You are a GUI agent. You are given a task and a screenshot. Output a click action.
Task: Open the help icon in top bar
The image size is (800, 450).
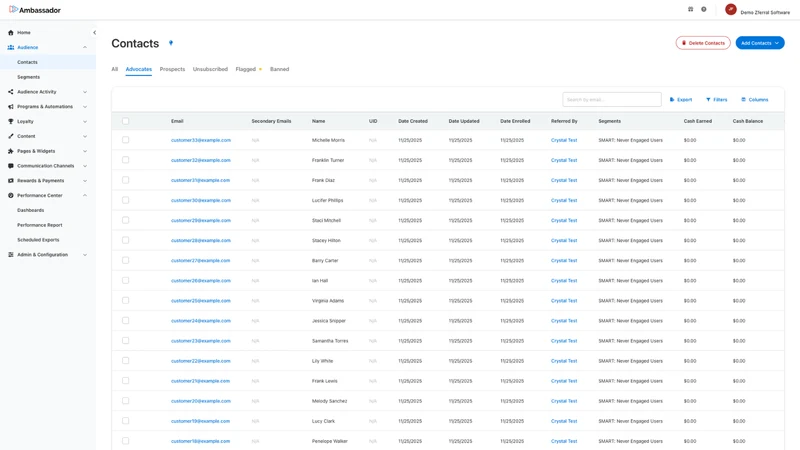704,9
